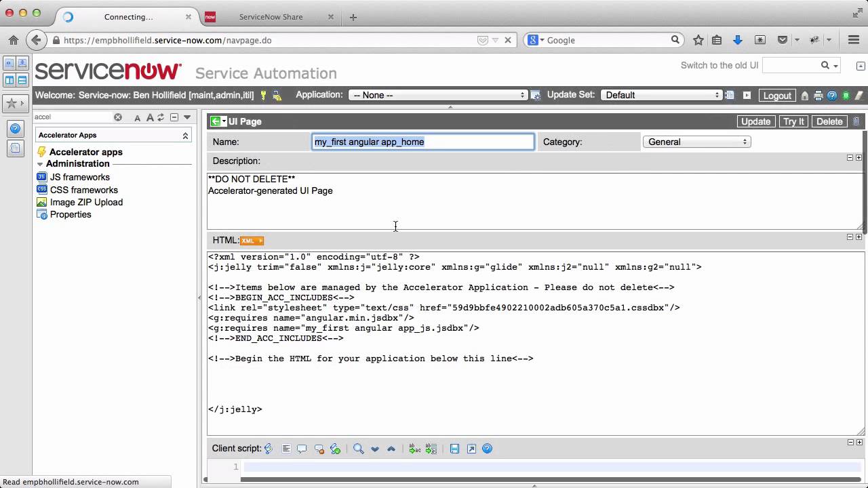This screenshot has height=488, width=868.
Task: Click the green back arrow beside UI Page
Action: click(x=215, y=121)
